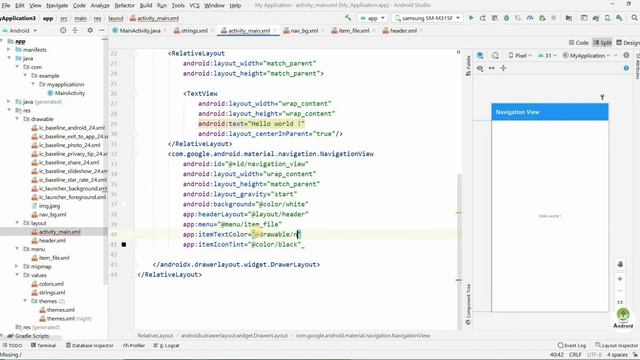Collapse the drawable folder
The image size is (640, 360).
coord(18,119)
